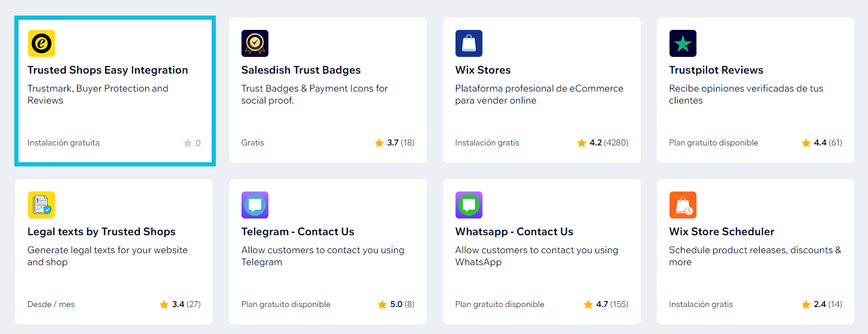Click the Trustpilot green star icon

[683, 43]
